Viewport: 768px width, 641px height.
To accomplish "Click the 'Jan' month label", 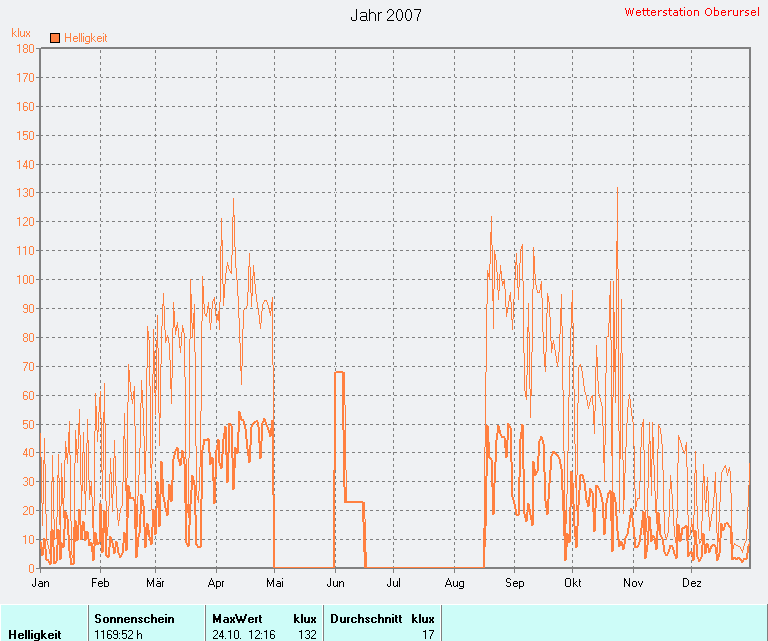I will (x=41, y=583).
